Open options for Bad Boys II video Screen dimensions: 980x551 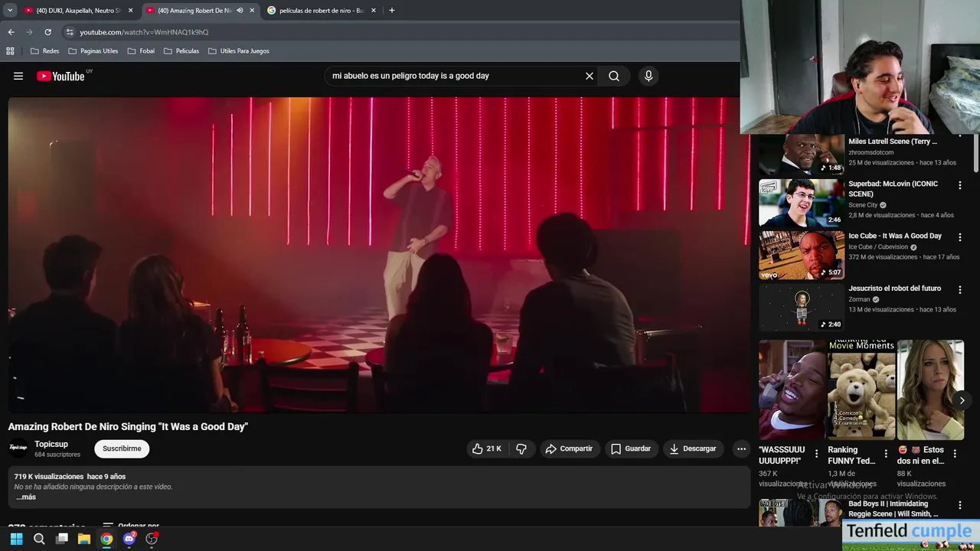click(960, 505)
